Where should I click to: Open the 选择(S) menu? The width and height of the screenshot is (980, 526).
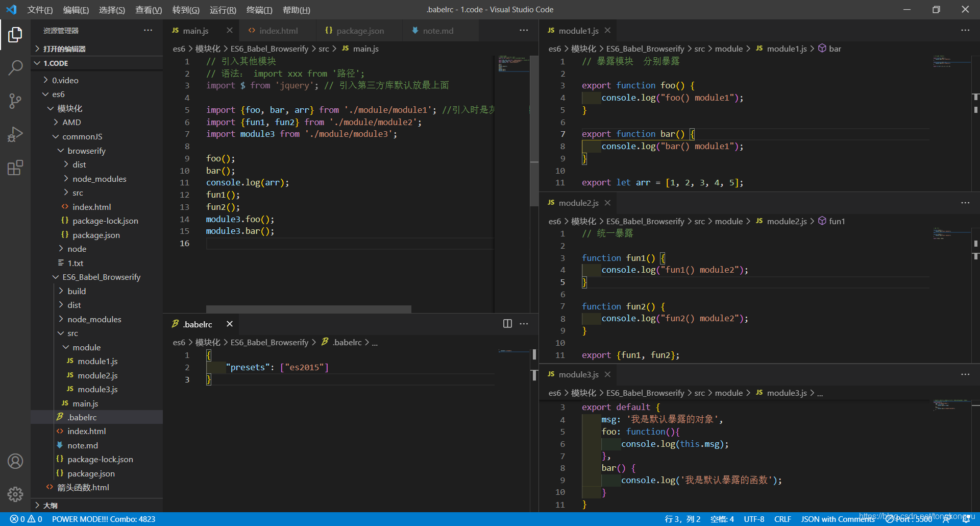click(112, 10)
